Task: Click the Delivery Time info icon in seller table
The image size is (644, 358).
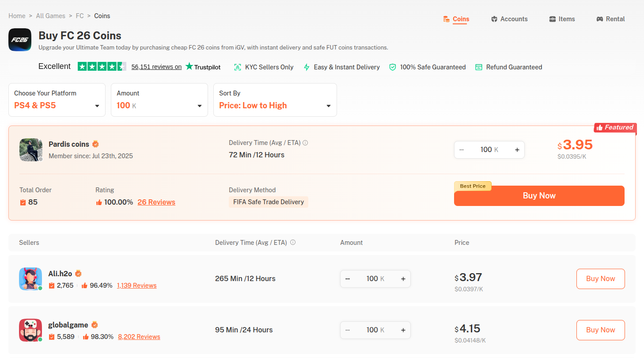Action: [293, 242]
